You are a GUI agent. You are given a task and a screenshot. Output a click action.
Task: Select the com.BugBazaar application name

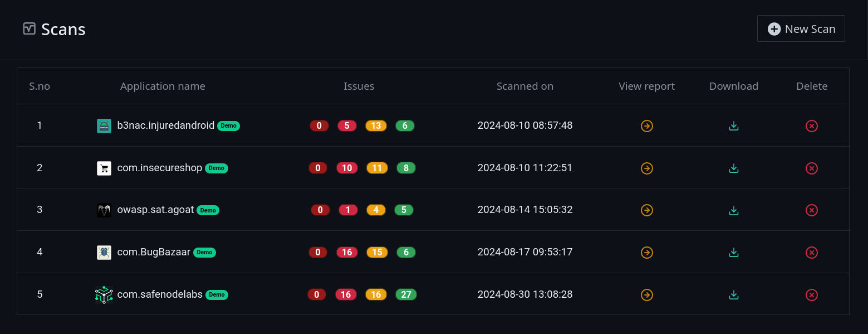pyautogui.click(x=154, y=252)
